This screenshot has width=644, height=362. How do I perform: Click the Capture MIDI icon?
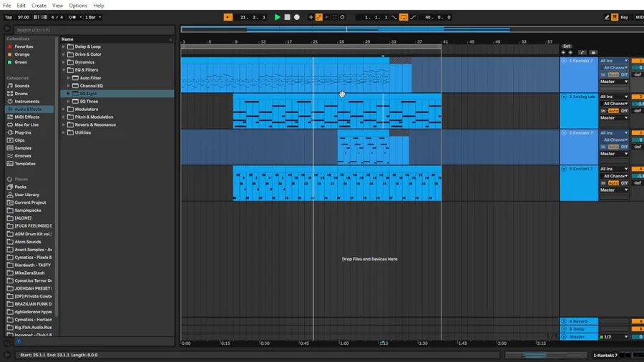334,17
